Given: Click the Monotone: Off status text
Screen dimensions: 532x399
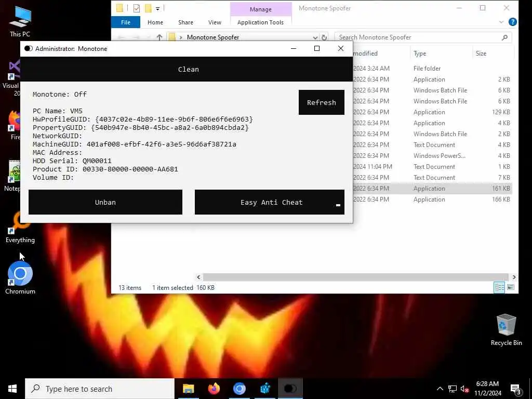Looking at the screenshot, I should [60, 95].
